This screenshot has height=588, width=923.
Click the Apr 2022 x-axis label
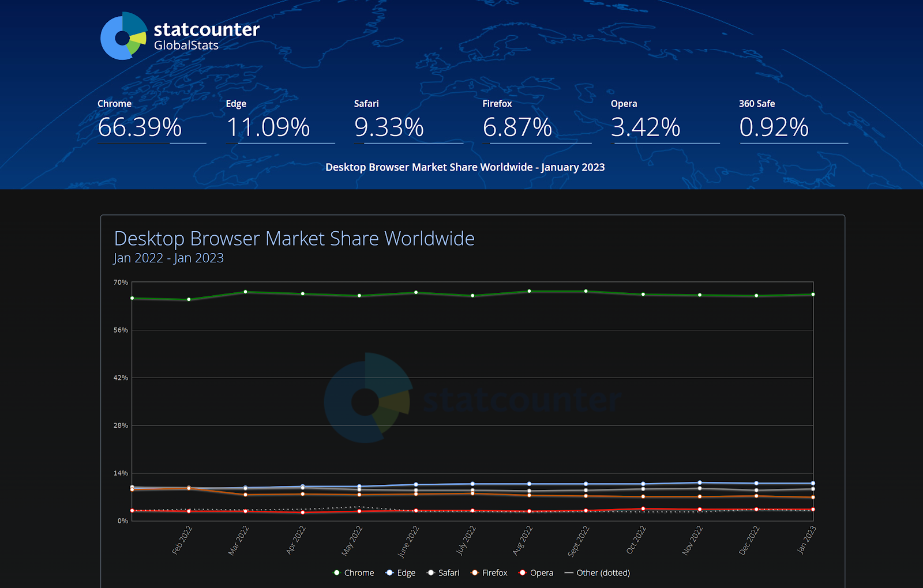(x=296, y=540)
